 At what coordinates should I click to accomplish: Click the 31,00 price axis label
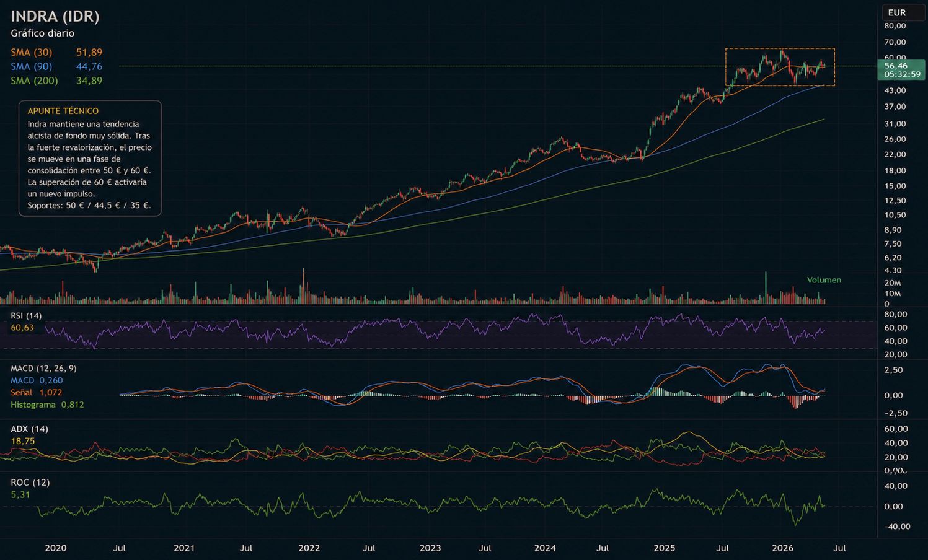click(x=895, y=124)
